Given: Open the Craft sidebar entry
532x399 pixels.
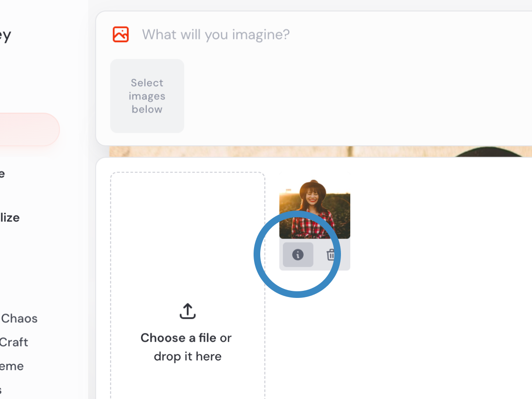Looking at the screenshot, I should pos(14,342).
